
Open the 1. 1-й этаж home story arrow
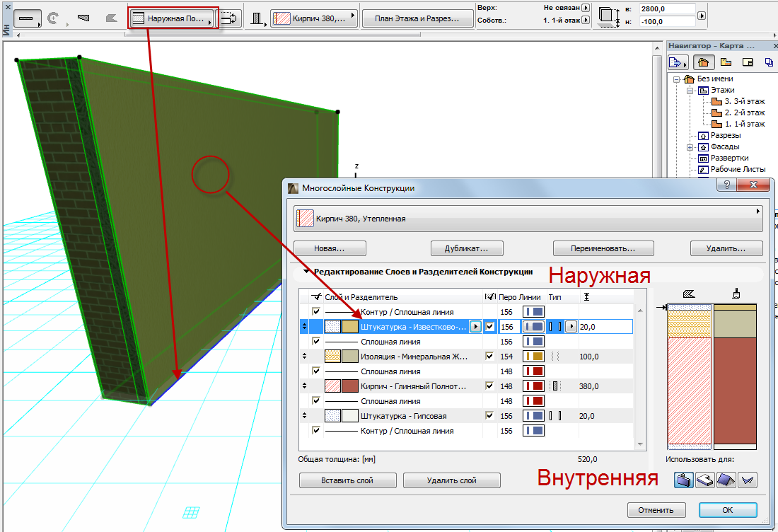[x=586, y=20]
